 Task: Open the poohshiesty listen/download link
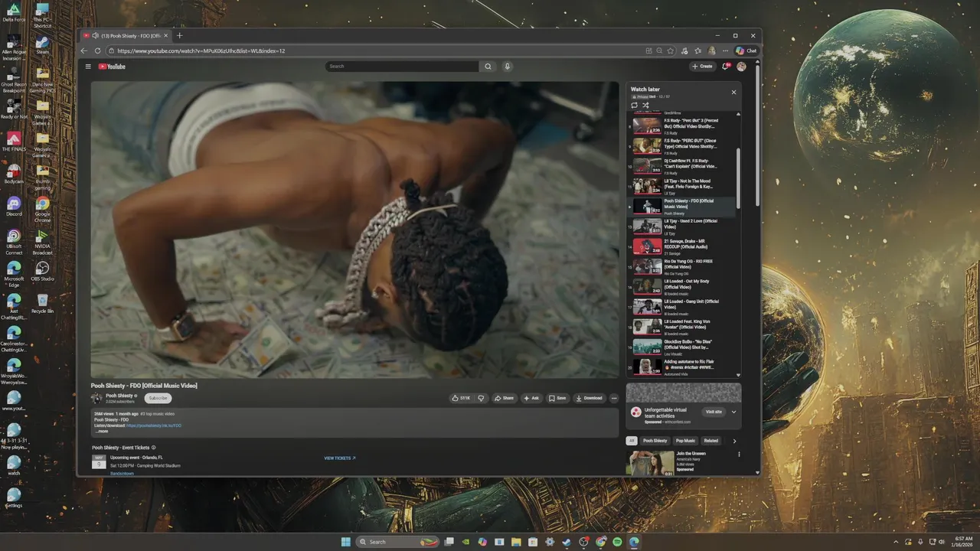pos(154,425)
